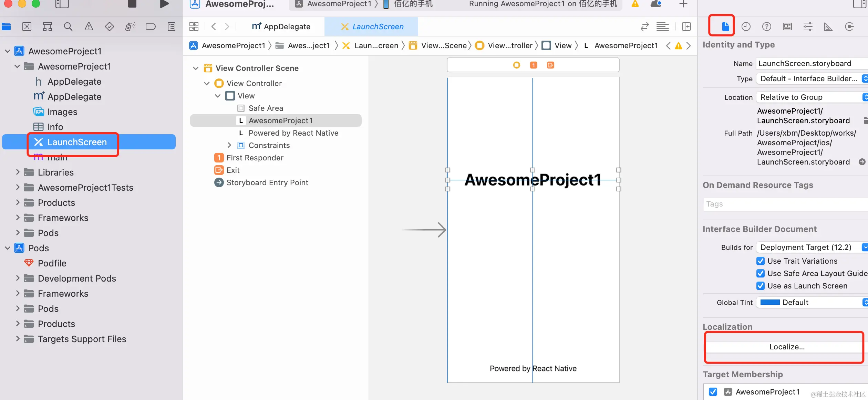Open the Quick Help inspector icon
The height and width of the screenshot is (400, 868).
766,27
